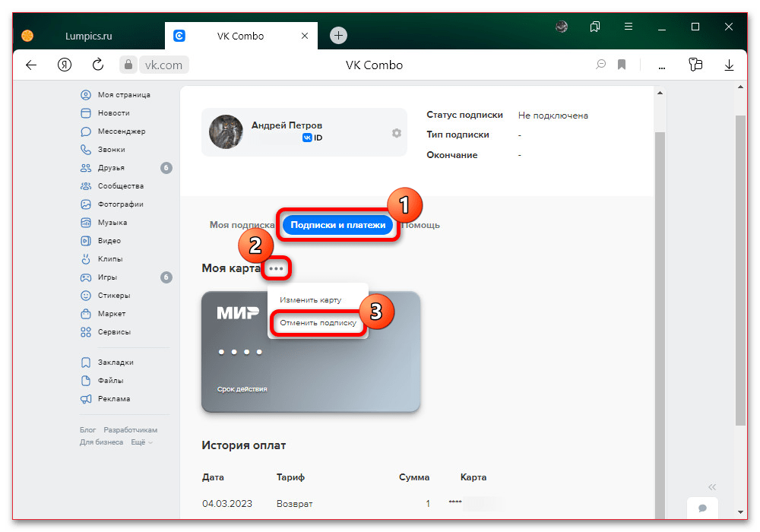Image resolution: width=760 pixels, height=532 pixels.
Task: Select Подписки и платежи tab
Action: pyautogui.click(x=338, y=225)
